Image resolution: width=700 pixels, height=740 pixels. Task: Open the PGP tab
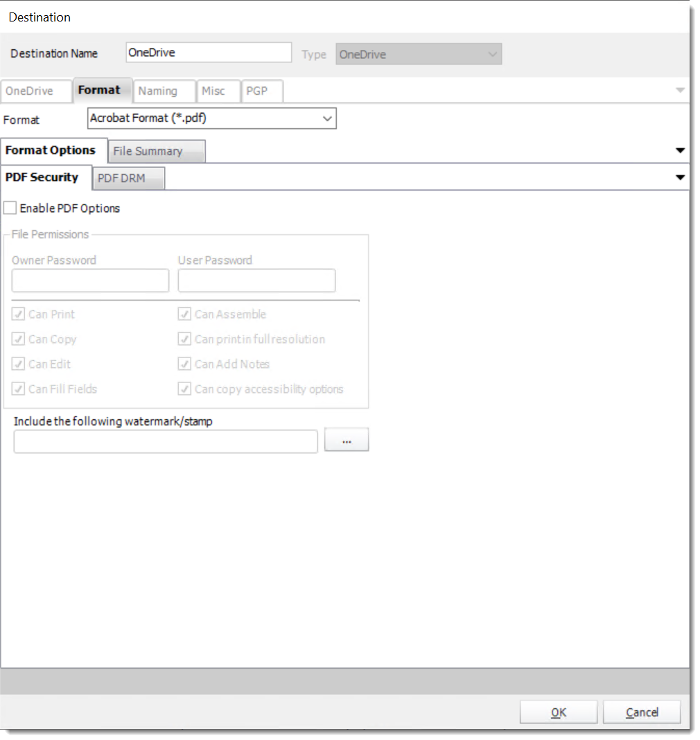261,91
